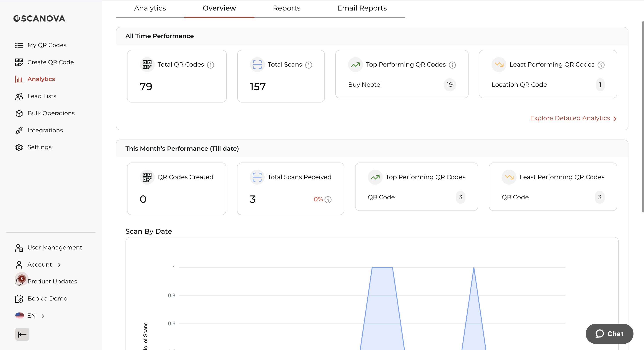Open the Chat support button
Screen dimensions: 644x350
(609, 334)
